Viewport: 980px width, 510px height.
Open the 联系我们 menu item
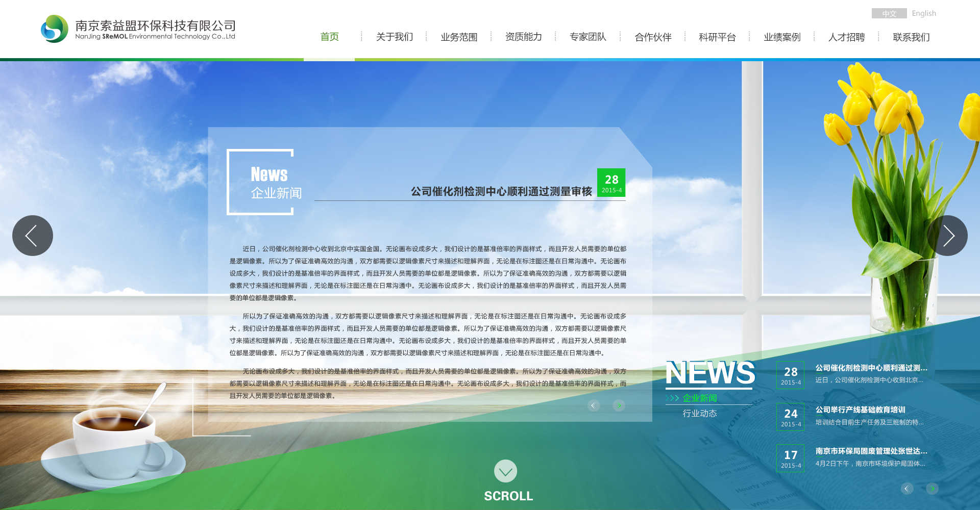pyautogui.click(x=911, y=37)
